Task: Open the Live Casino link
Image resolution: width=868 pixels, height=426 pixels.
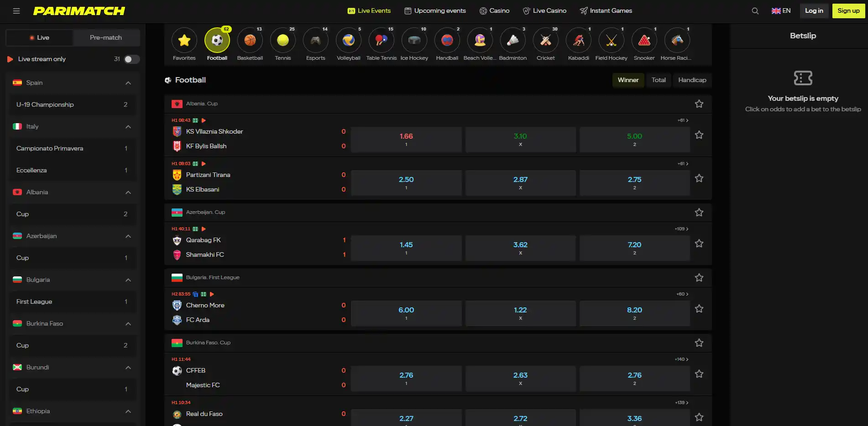Action: (544, 11)
